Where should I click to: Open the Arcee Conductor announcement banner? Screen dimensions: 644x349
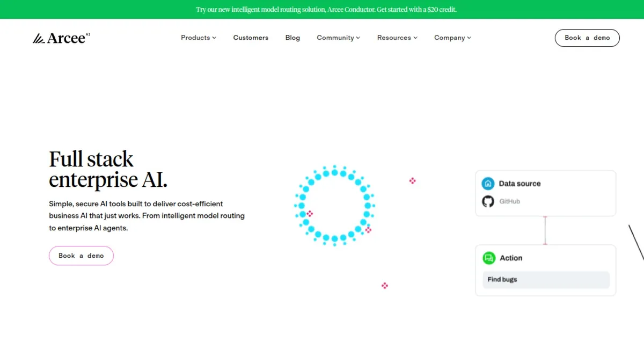(322, 9)
